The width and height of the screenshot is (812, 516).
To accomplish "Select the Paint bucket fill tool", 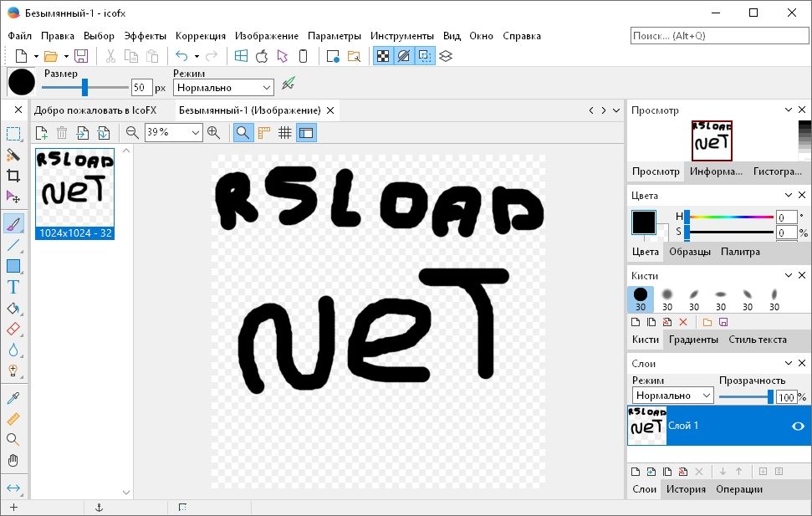I will (x=13, y=309).
